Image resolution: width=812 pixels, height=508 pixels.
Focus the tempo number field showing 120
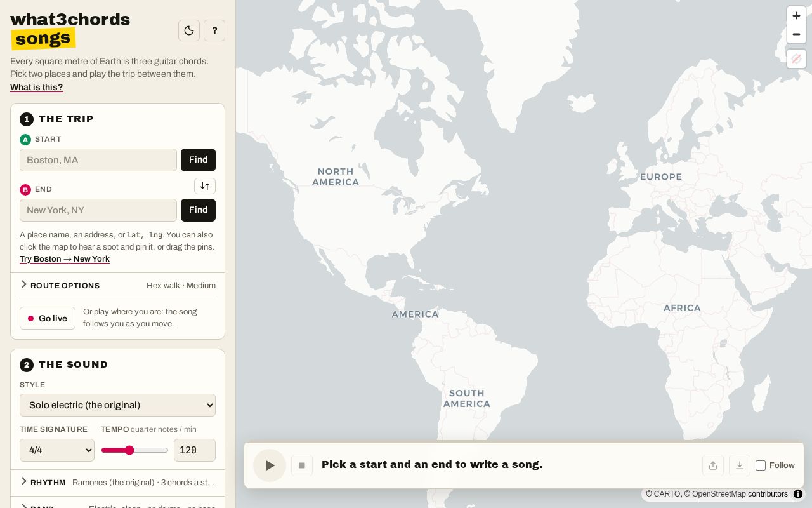[195, 450]
